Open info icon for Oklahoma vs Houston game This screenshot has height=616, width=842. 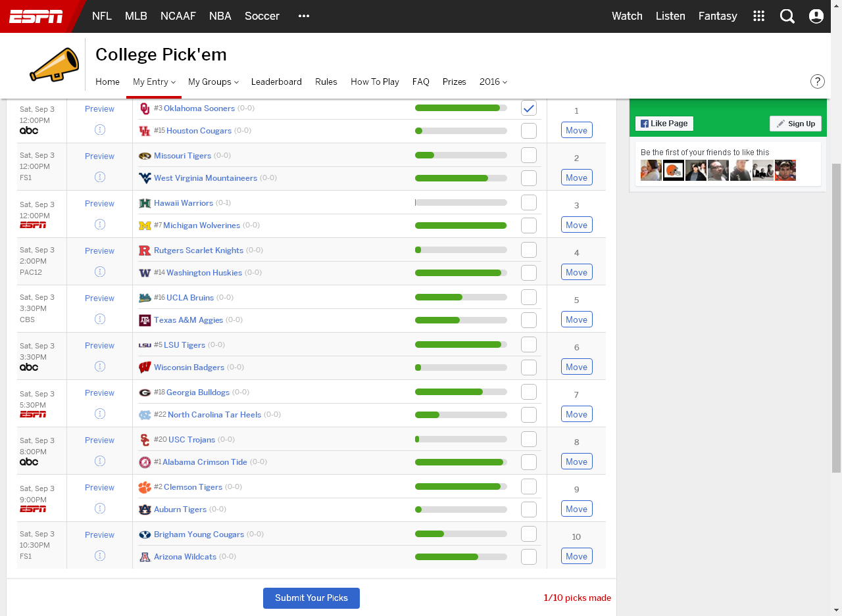point(100,130)
